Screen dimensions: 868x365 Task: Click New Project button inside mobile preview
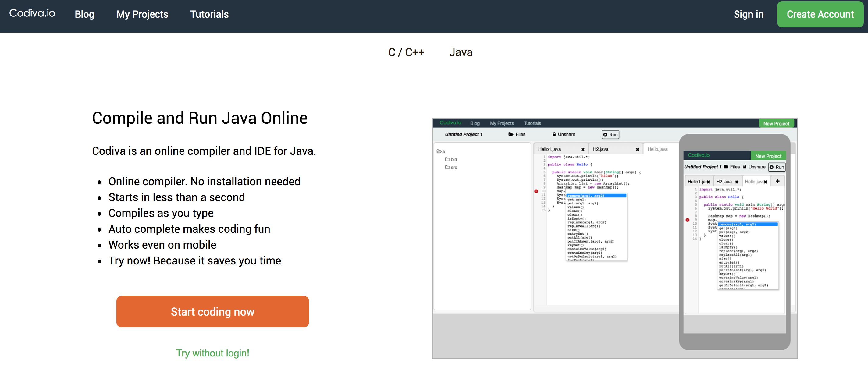[x=768, y=156]
